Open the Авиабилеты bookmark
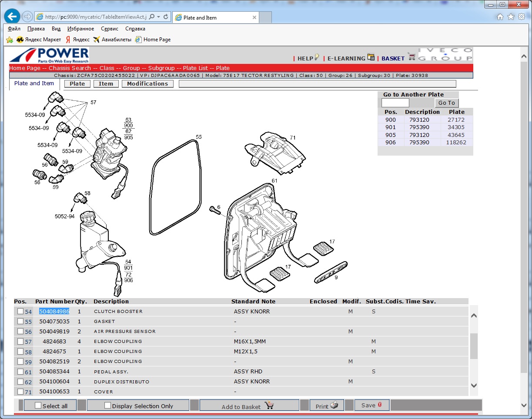 [x=112, y=40]
